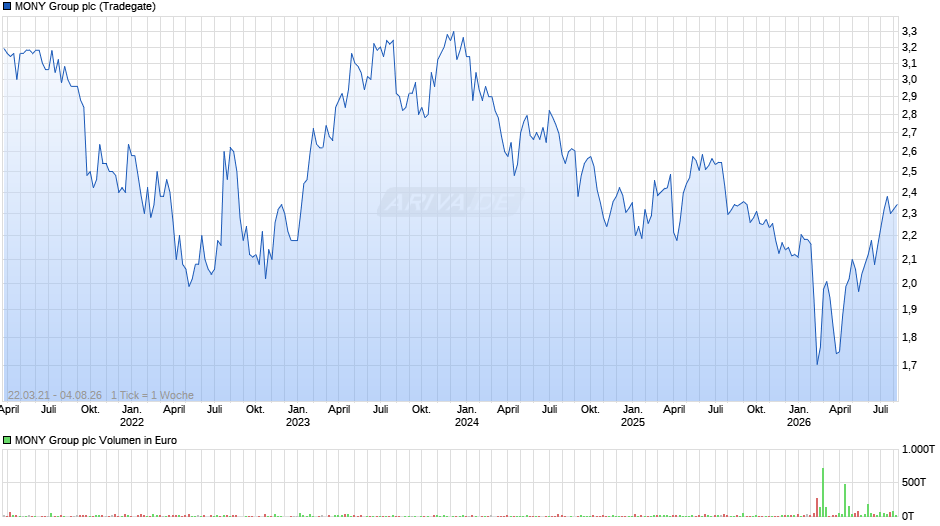Screen dimensions: 940x526
Task: Click the 1,7 price axis label
Action: tap(909, 365)
